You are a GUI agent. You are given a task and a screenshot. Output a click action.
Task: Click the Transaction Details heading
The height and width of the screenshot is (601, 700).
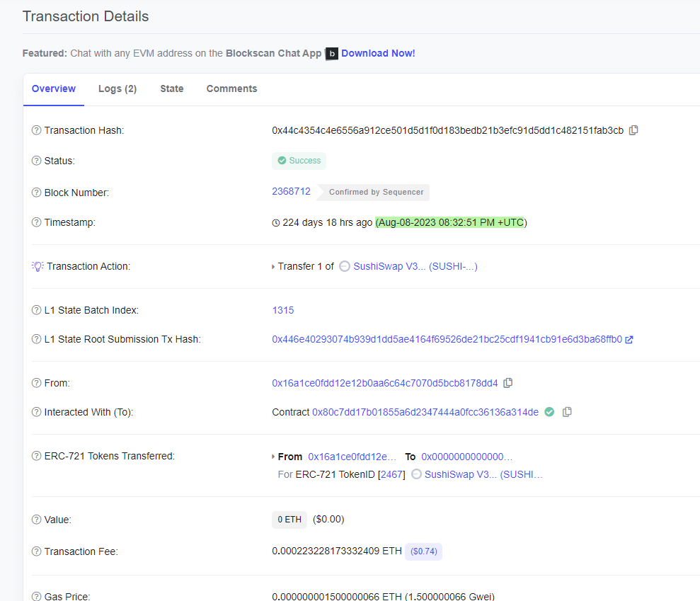pyautogui.click(x=86, y=16)
